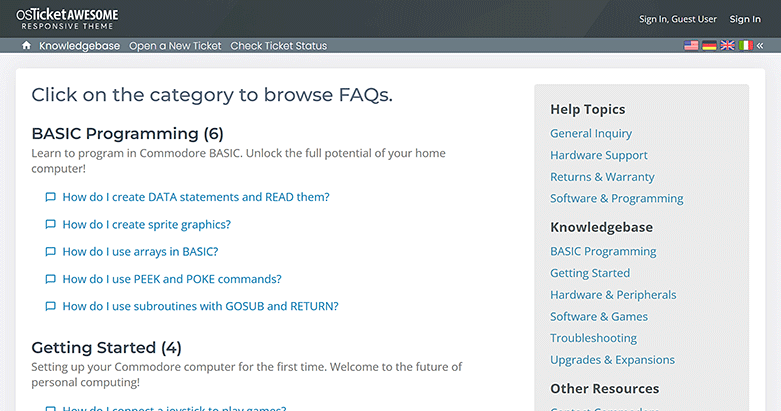Viewport: 781px width, 411px height.
Task: Collapse the language flags with double chevron
Action: pyautogui.click(x=761, y=46)
